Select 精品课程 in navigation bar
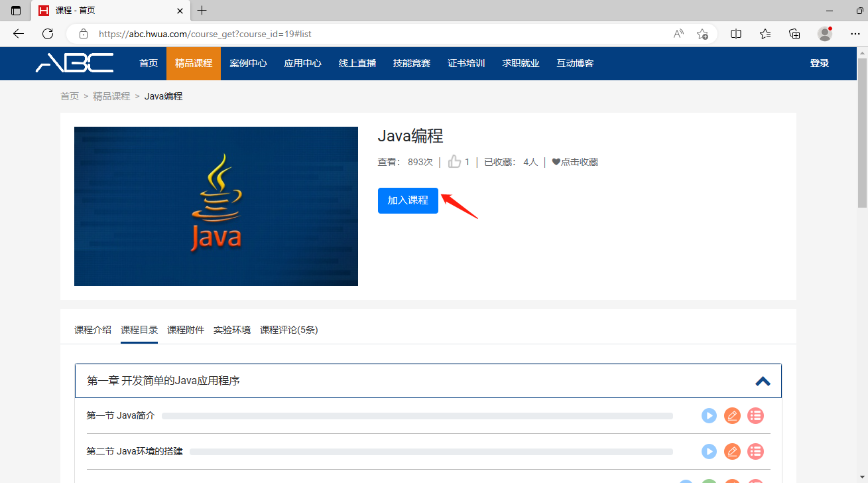The width and height of the screenshot is (868, 483). [x=194, y=63]
